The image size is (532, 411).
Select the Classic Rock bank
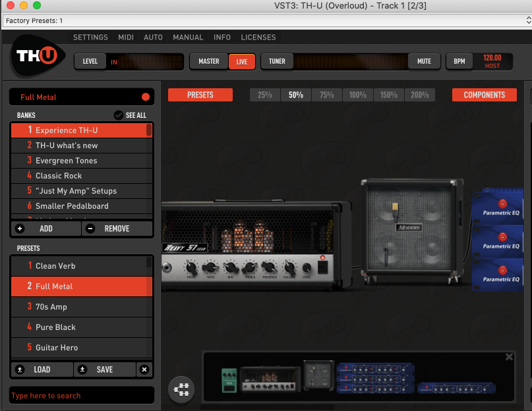(x=82, y=176)
